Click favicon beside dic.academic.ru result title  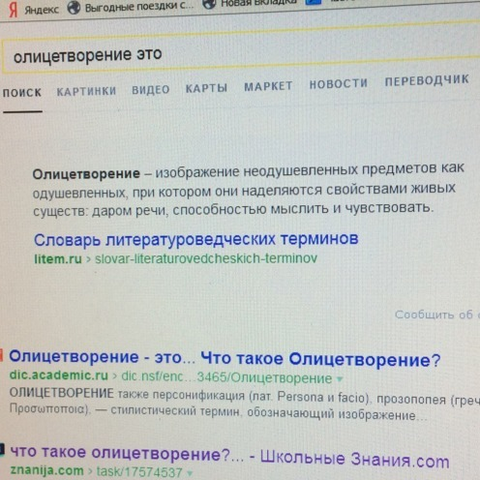coord(1,355)
